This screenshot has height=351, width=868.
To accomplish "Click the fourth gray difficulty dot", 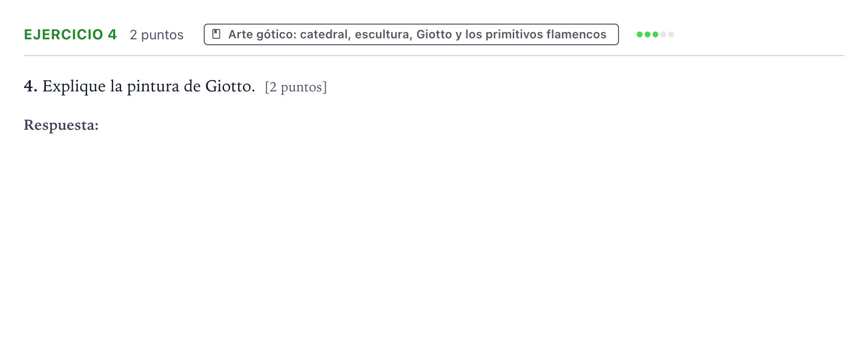I will point(663,34).
